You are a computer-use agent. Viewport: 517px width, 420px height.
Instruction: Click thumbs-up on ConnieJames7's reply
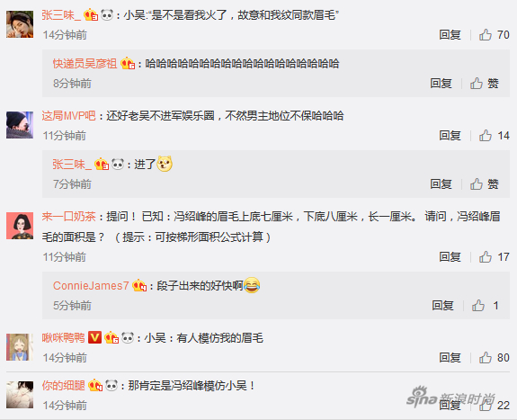pyautogui.click(x=478, y=305)
